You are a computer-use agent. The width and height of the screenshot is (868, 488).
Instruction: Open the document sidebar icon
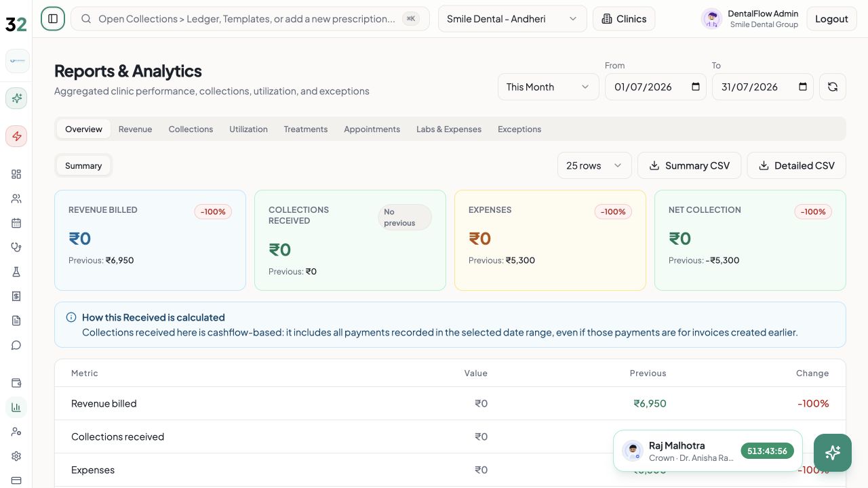[16, 321]
